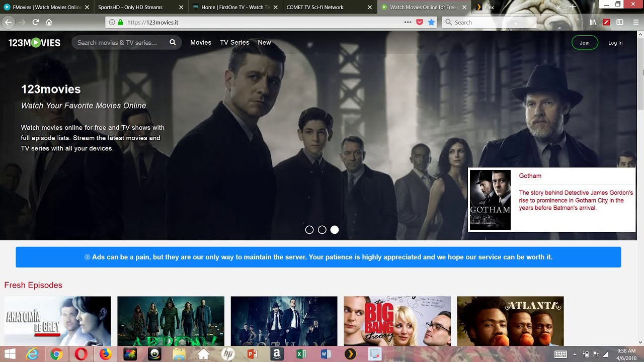Toggle bookmark star for this page

431,22
